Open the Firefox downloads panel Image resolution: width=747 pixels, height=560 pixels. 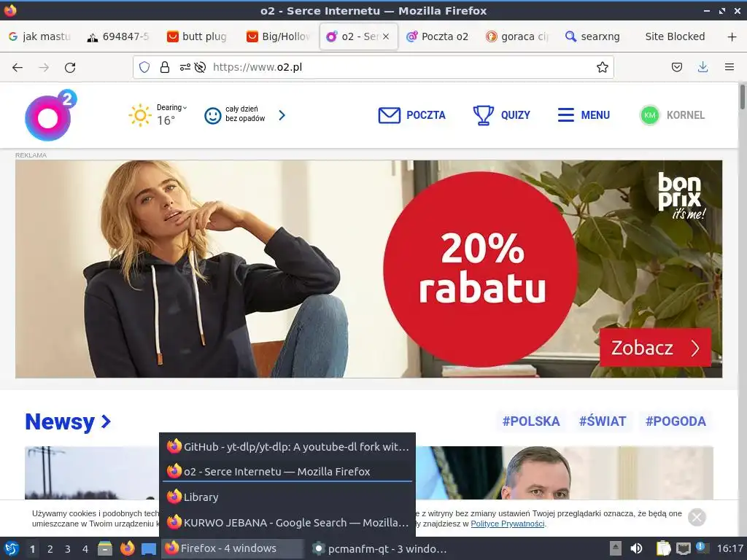pyautogui.click(x=703, y=67)
